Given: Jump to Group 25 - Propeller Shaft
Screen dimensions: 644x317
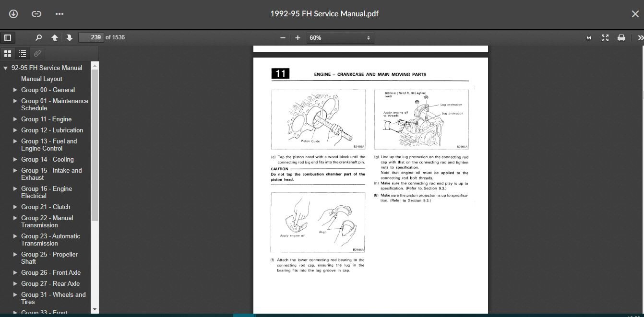Looking at the screenshot, I should (x=49, y=258).
